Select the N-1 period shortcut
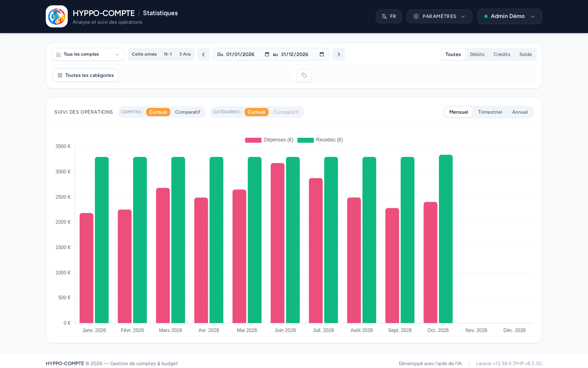The height and width of the screenshot is (368, 588). pyautogui.click(x=168, y=54)
